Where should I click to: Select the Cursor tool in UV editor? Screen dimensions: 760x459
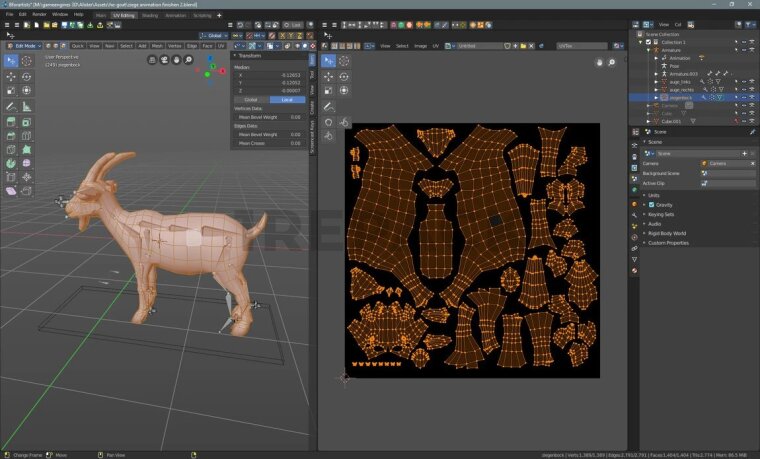tap(345, 61)
